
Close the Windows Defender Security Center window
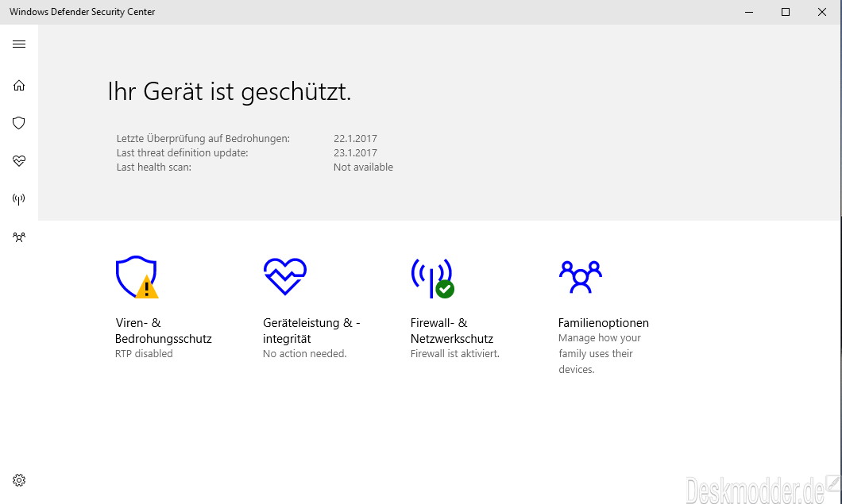tap(822, 12)
